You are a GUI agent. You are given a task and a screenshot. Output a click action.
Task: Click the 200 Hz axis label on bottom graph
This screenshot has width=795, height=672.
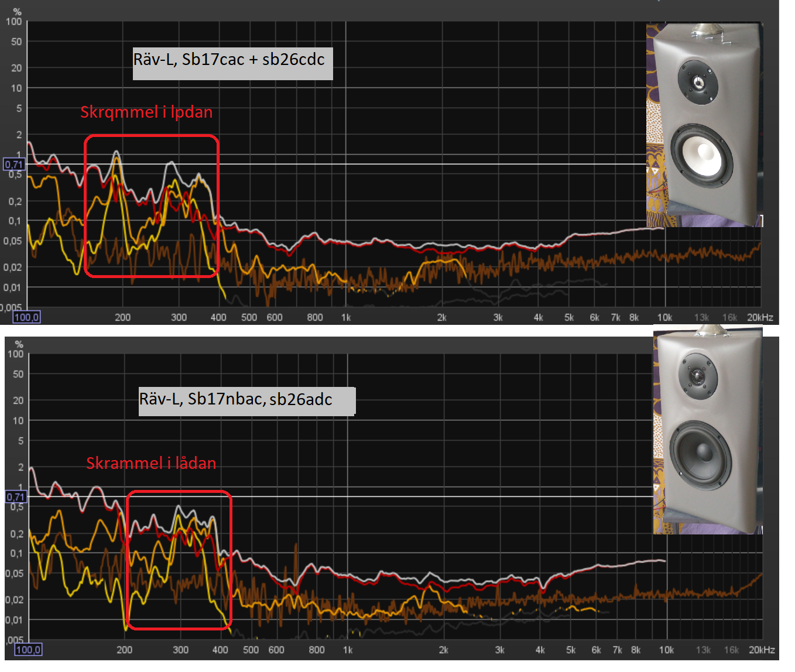[125, 650]
